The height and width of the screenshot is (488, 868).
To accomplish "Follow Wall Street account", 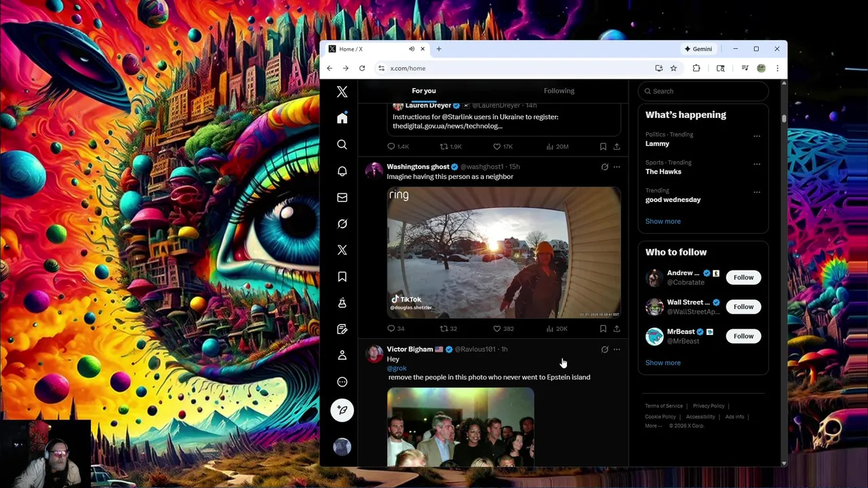I will (x=743, y=306).
